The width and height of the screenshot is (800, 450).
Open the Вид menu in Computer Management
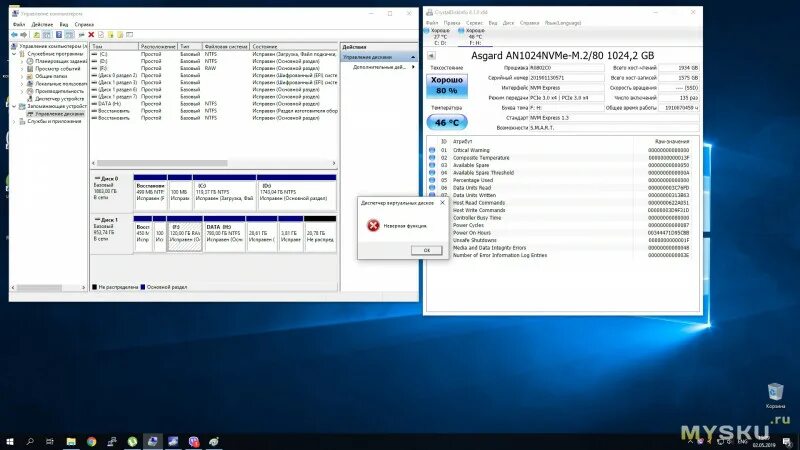64,24
